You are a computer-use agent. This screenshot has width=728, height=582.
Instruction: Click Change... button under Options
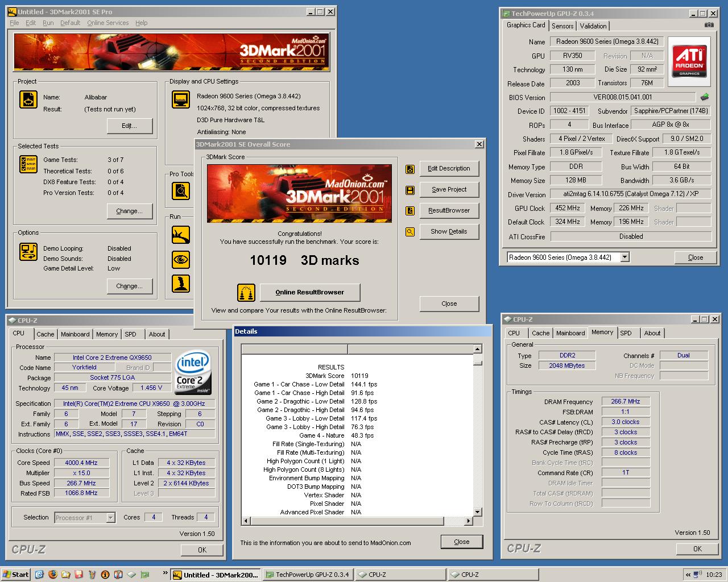[129, 286]
